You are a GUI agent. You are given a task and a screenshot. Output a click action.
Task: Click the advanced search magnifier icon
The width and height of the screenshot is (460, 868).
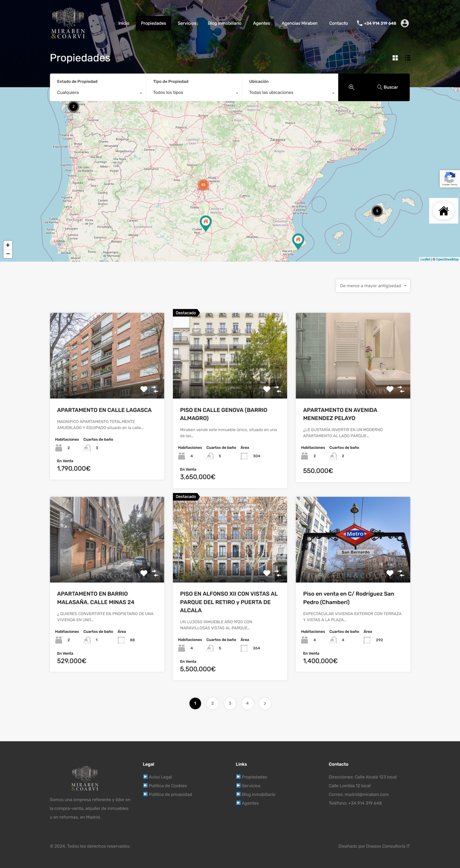point(352,87)
